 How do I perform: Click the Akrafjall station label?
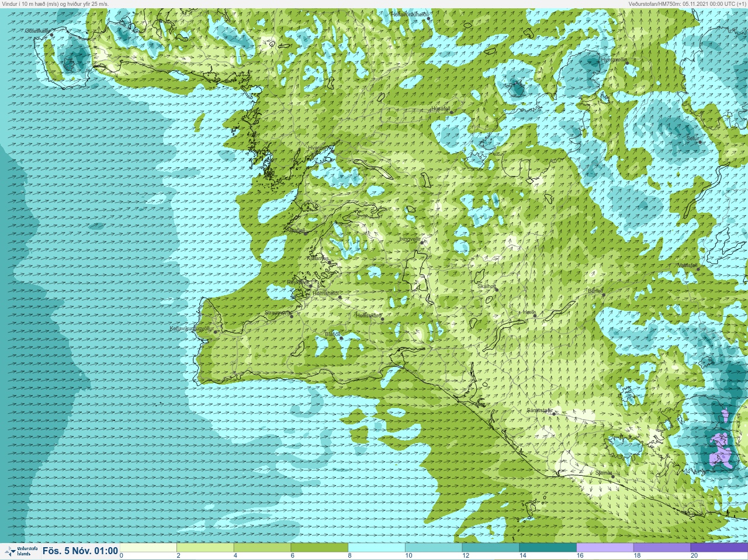297,230
